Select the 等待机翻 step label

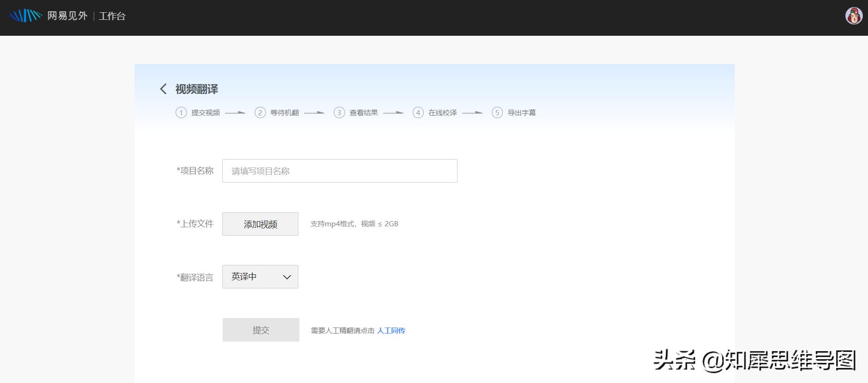[284, 112]
